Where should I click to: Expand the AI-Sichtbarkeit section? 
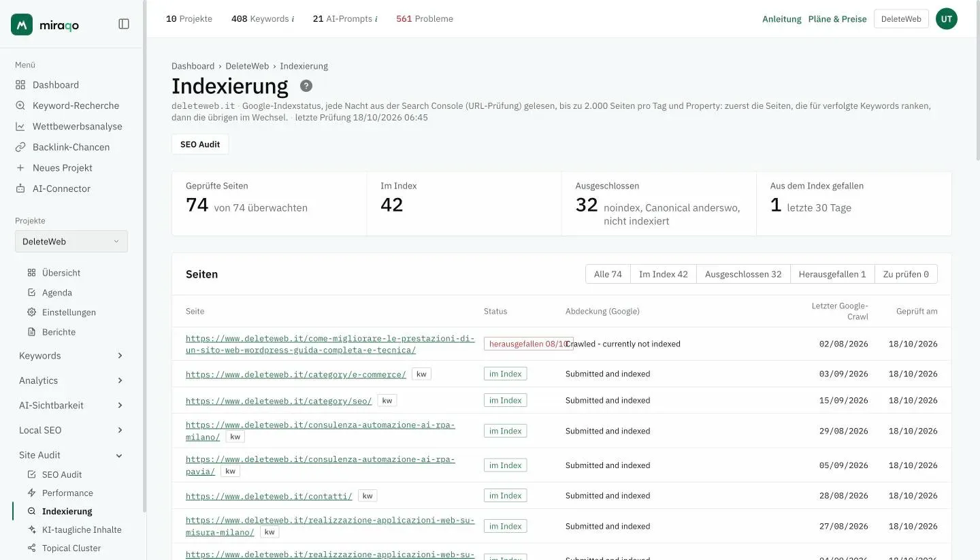click(71, 406)
